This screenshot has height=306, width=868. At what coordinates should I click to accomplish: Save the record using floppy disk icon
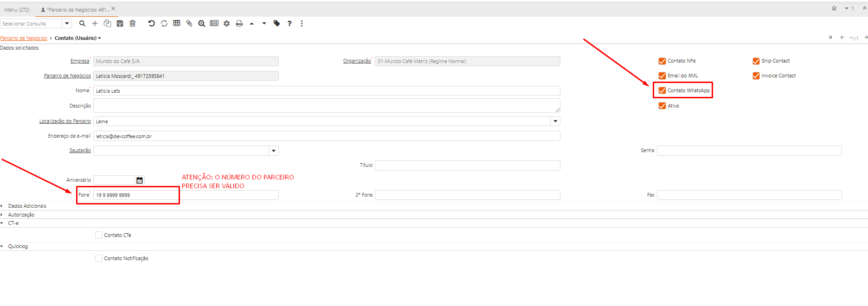click(120, 24)
